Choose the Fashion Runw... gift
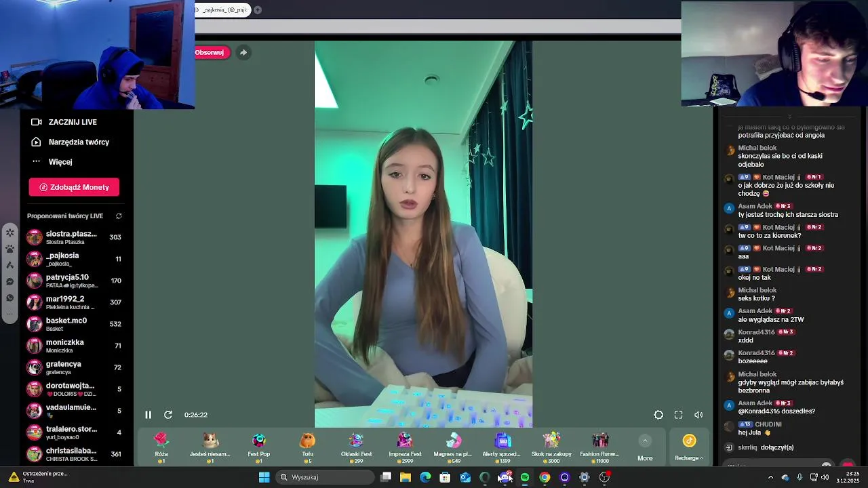This screenshot has height=488, width=868. coord(599,448)
